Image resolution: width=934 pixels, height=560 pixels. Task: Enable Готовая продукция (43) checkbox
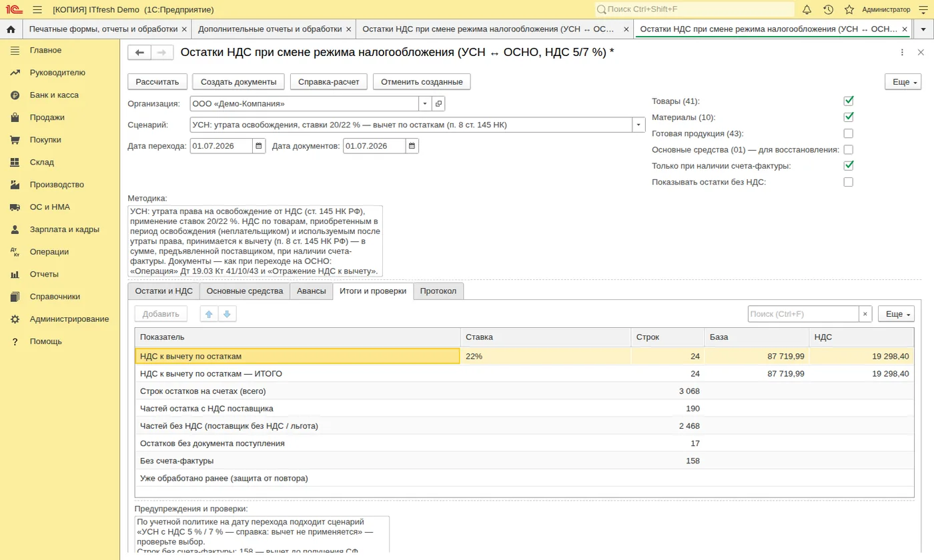click(849, 133)
